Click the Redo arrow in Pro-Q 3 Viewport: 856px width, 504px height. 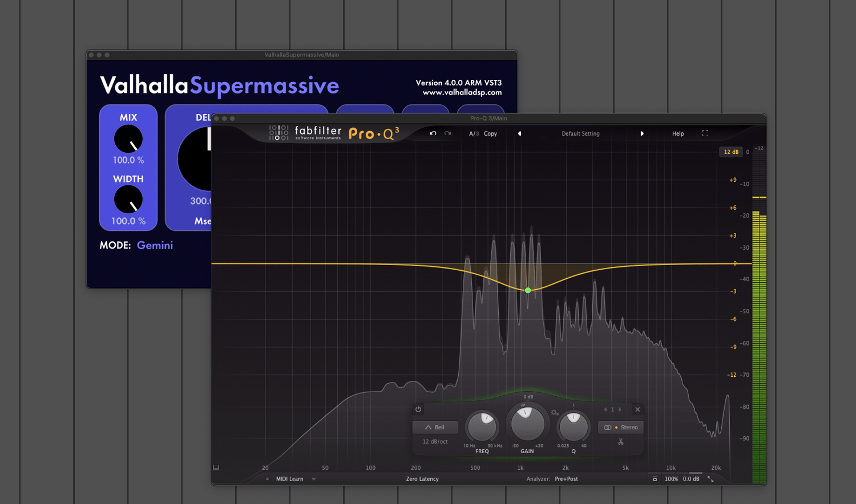click(x=448, y=133)
